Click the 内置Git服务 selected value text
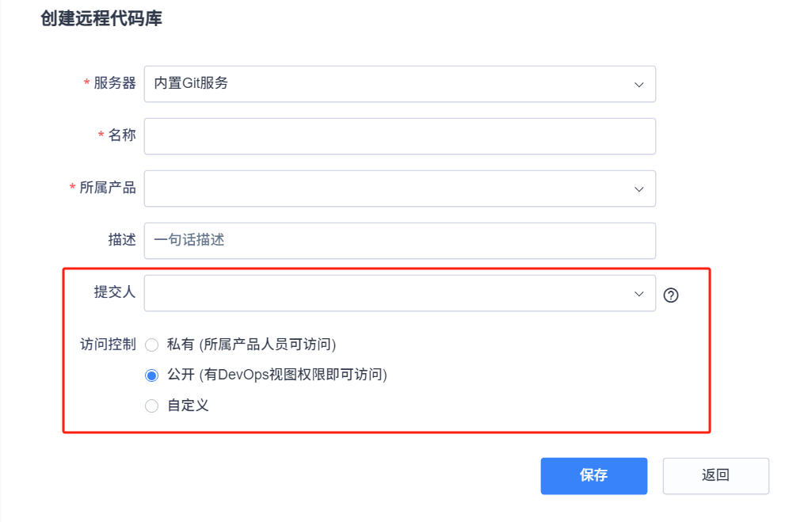This screenshot has height=522, width=812. (191, 83)
